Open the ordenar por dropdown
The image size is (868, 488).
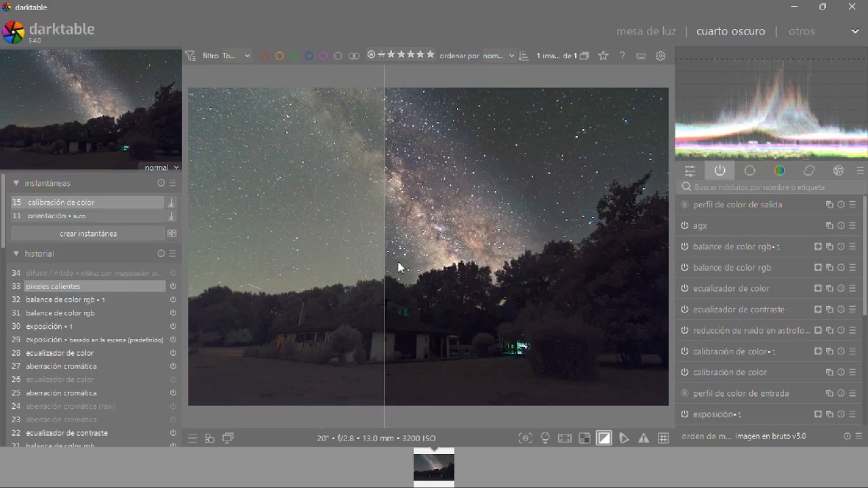coord(477,56)
